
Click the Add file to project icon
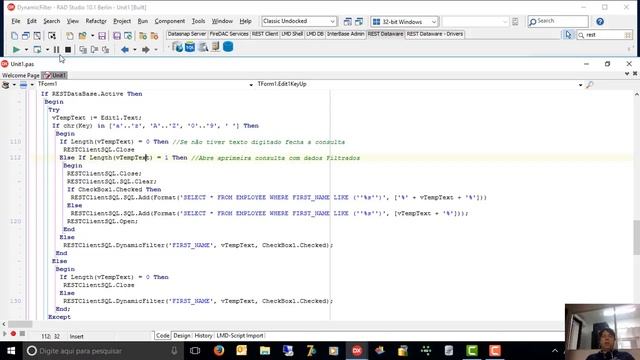click(x=143, y=36)
